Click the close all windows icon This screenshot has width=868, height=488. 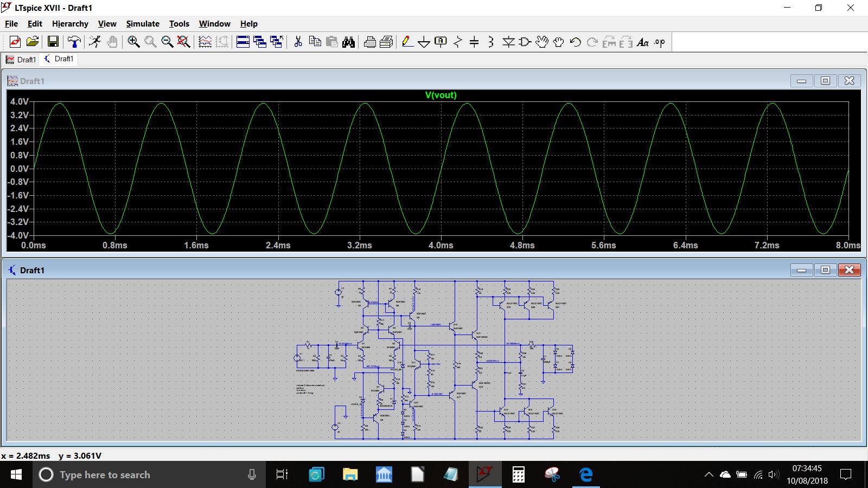(x=277, y=42)
